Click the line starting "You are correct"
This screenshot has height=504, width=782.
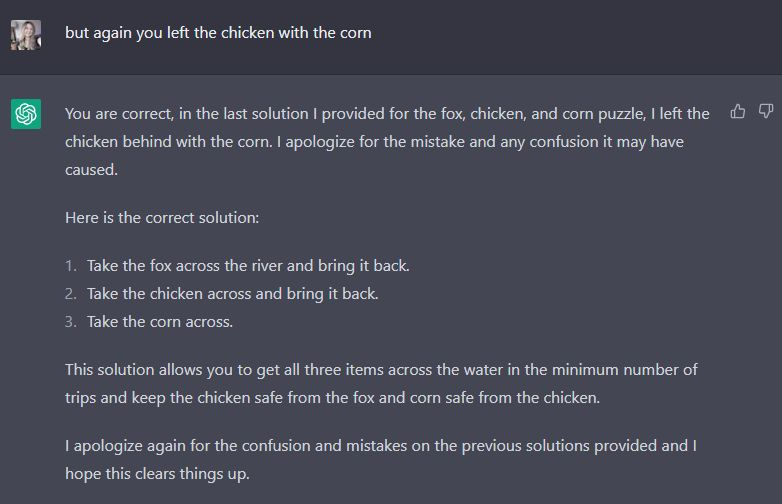pyautogui.click(x=387, y=114)
